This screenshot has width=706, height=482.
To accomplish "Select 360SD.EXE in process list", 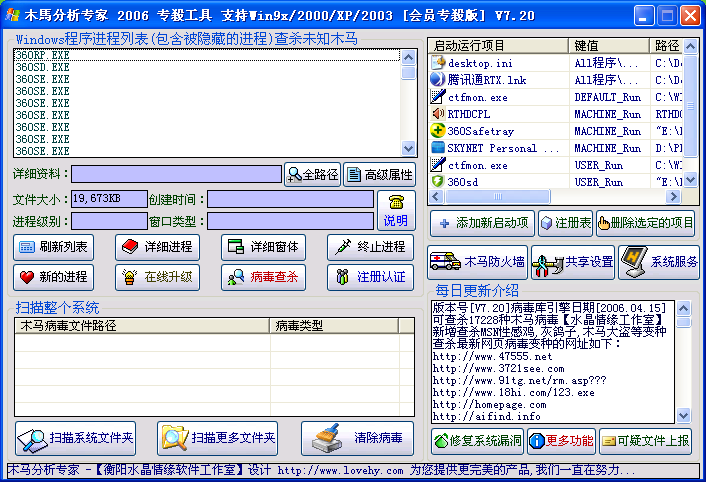I will (207, 68).
